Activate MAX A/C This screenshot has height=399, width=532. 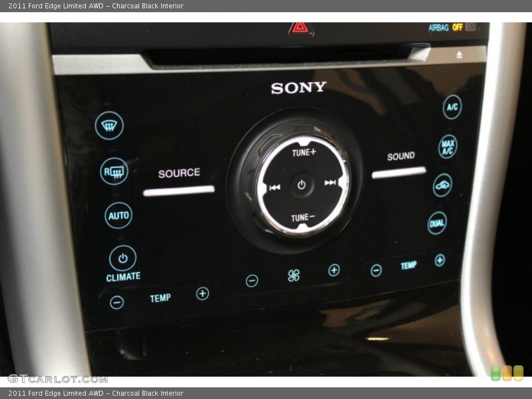click(448, 147)
